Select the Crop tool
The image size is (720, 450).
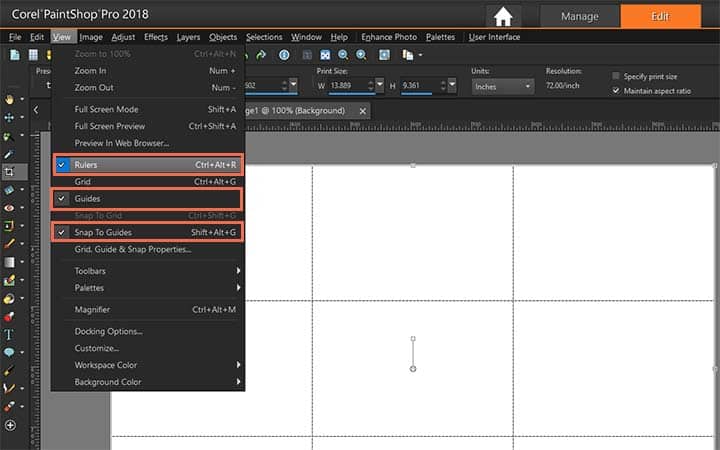pos(9,172)
